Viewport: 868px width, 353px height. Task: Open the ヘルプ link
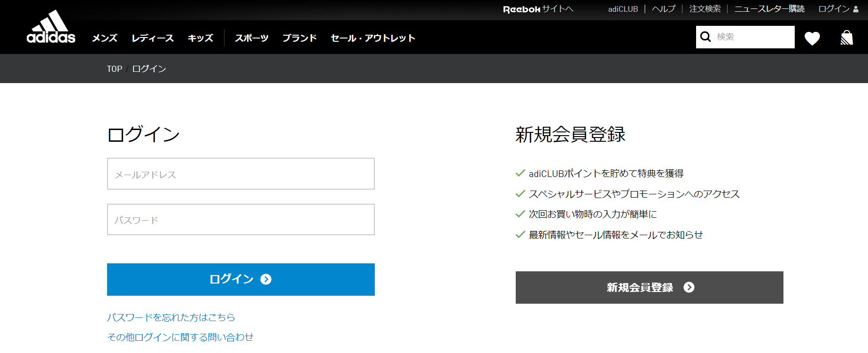(x=664, y=9)
